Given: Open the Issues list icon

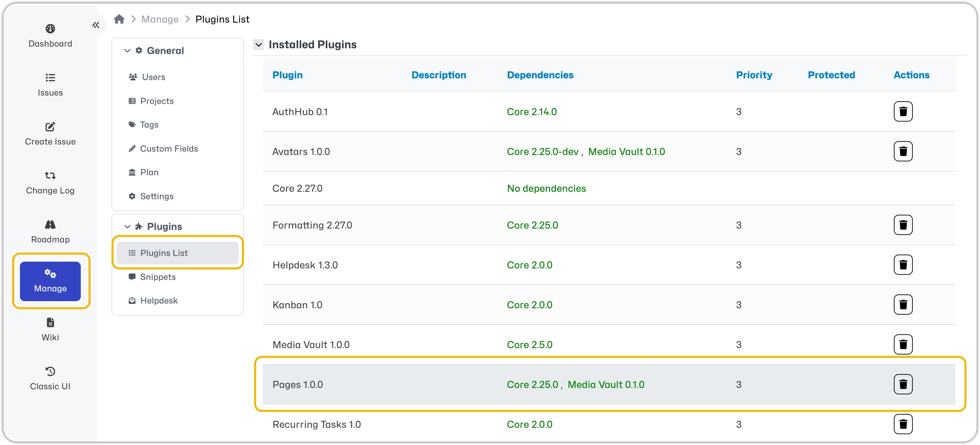Looking at the screenshot, I should point(50,78).
